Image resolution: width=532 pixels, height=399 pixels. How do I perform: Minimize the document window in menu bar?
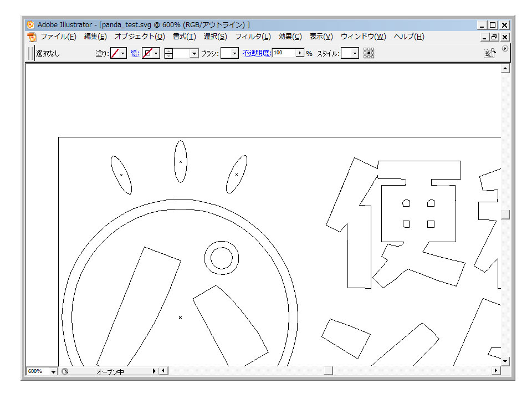[484, 37]
